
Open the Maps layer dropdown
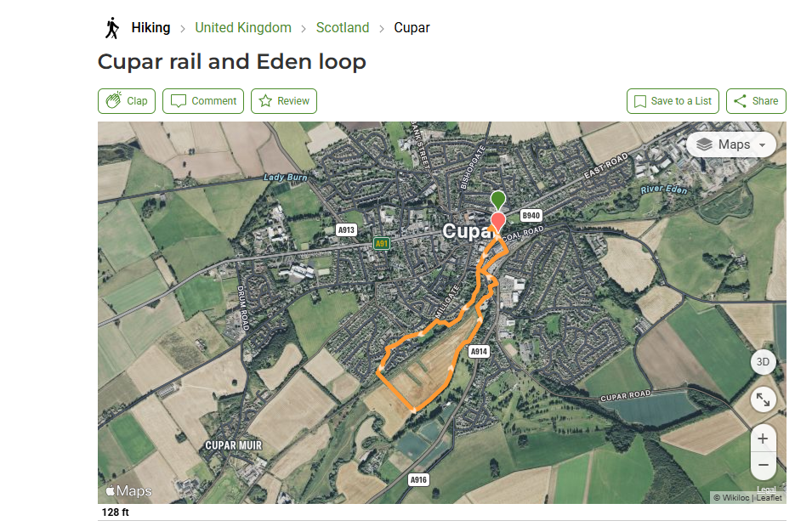(x=731, y=144)
